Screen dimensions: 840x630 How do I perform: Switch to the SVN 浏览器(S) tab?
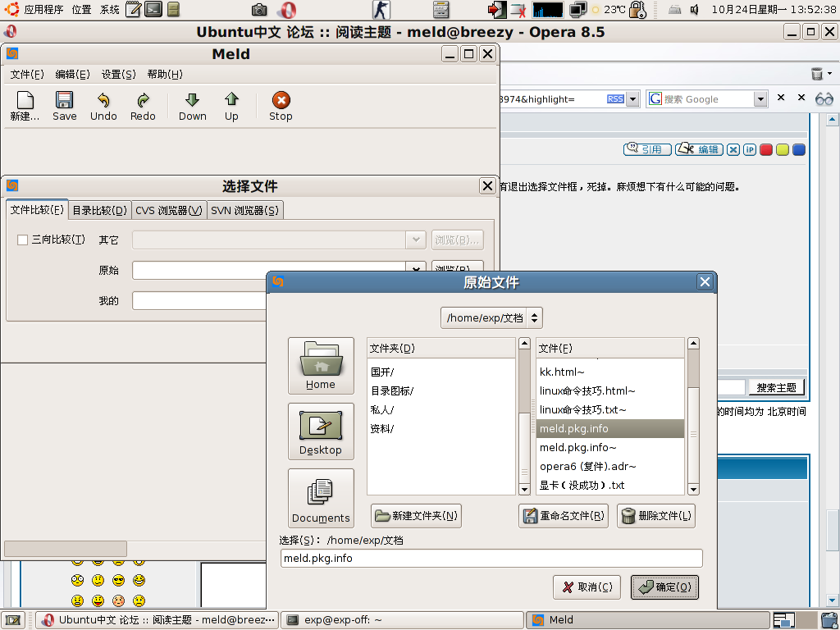pyautogui.click(x=244, y=211)
